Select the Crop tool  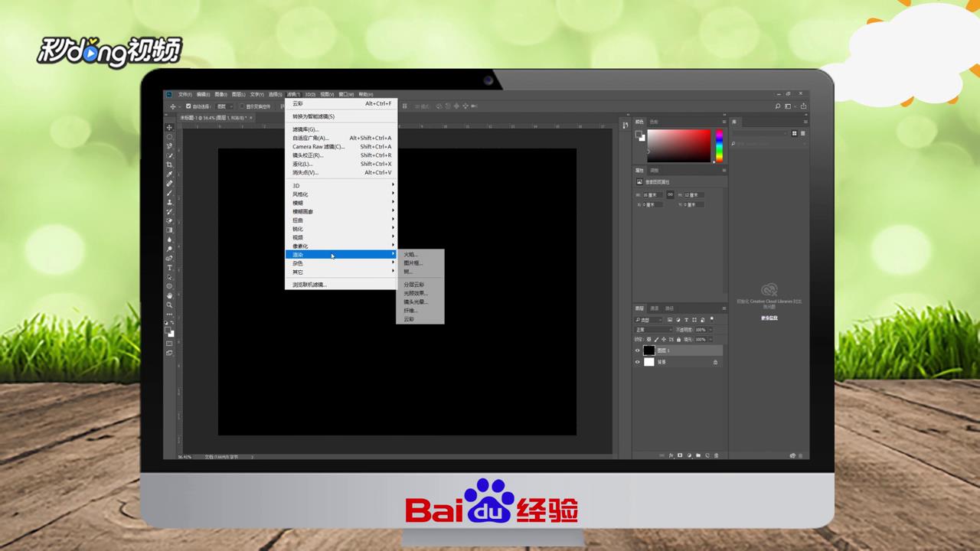(x=169, y=164)
